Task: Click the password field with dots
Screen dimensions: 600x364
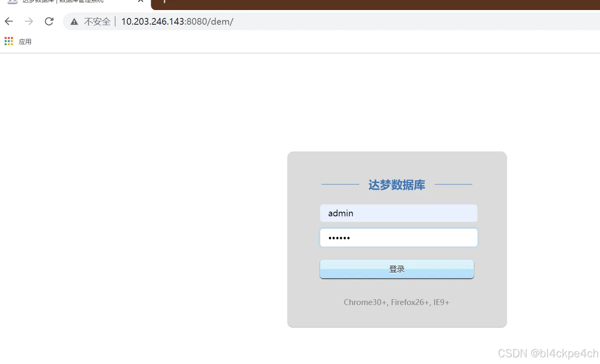Action: [x=399, y=238]
